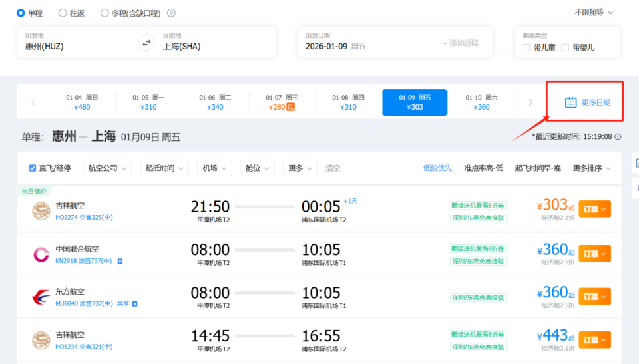
Task: Select 多程(含缺口程) trip type
Action: point(105,13)
